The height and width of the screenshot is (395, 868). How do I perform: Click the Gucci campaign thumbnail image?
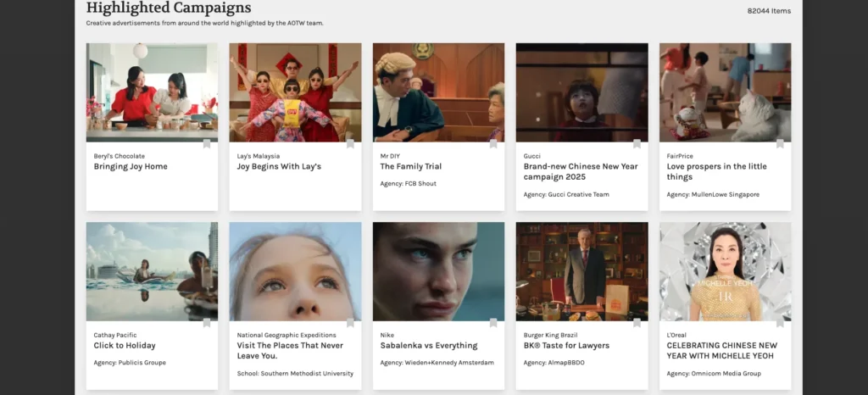tap(581, 92)
